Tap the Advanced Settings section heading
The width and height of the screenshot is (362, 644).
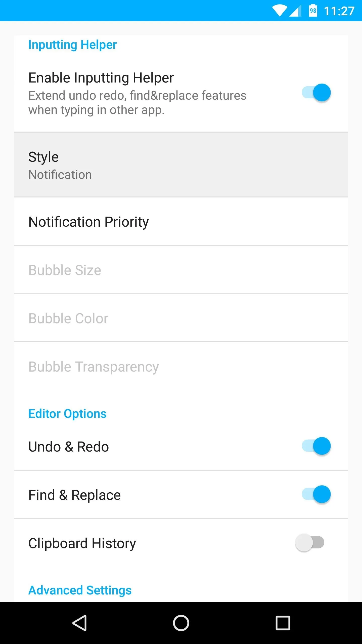[80, 590]
